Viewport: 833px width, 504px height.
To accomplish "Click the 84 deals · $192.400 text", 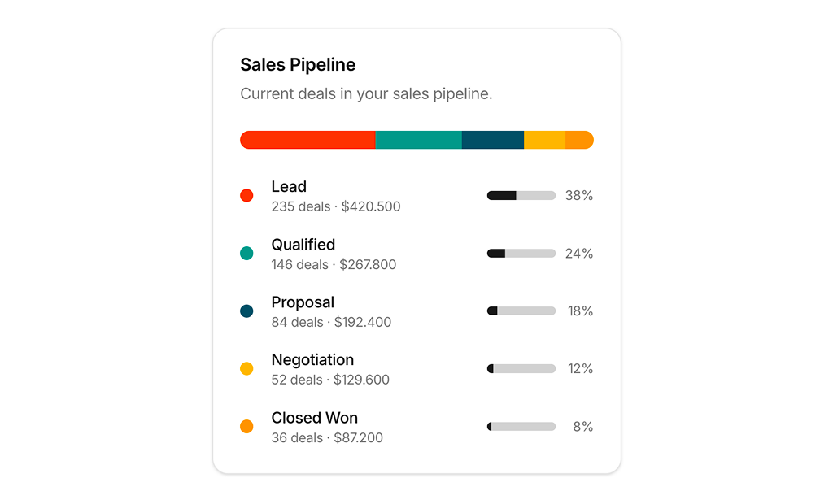I will (331, 323).
